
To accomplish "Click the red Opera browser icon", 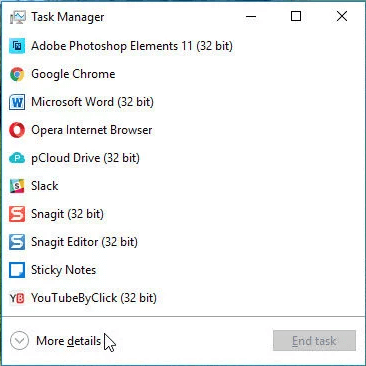I will tap(17, 130).
